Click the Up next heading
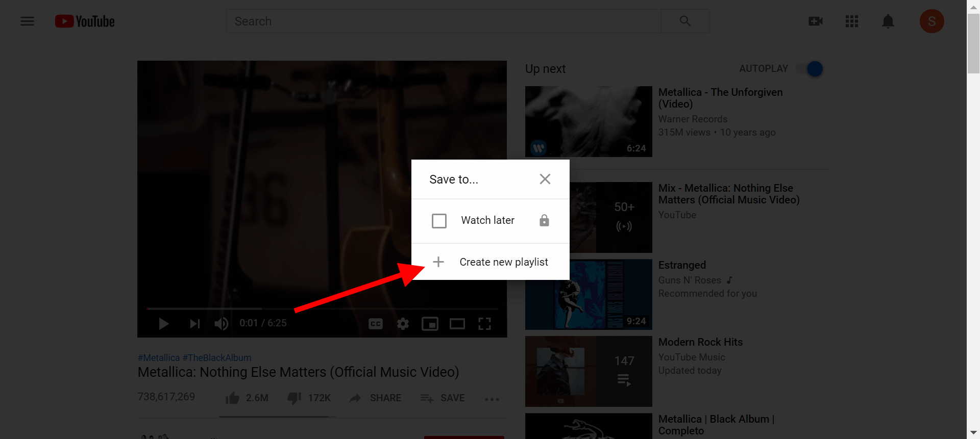 click(545, 69)
